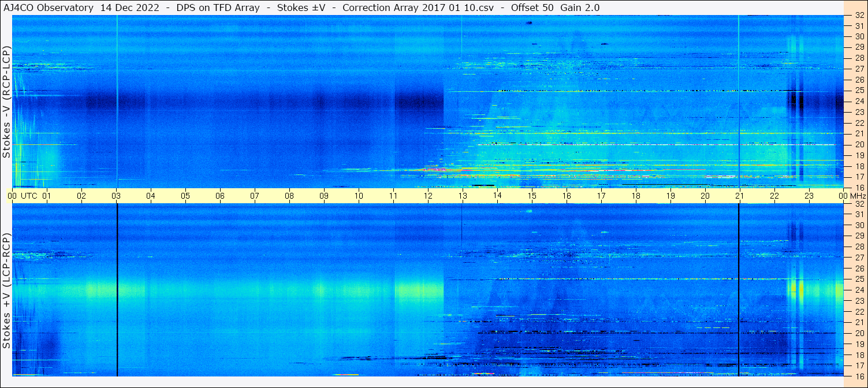This screenshot has width=868, height=388.
Task: Select the 09 hour tick label
Action: click(x=324, y=196)
